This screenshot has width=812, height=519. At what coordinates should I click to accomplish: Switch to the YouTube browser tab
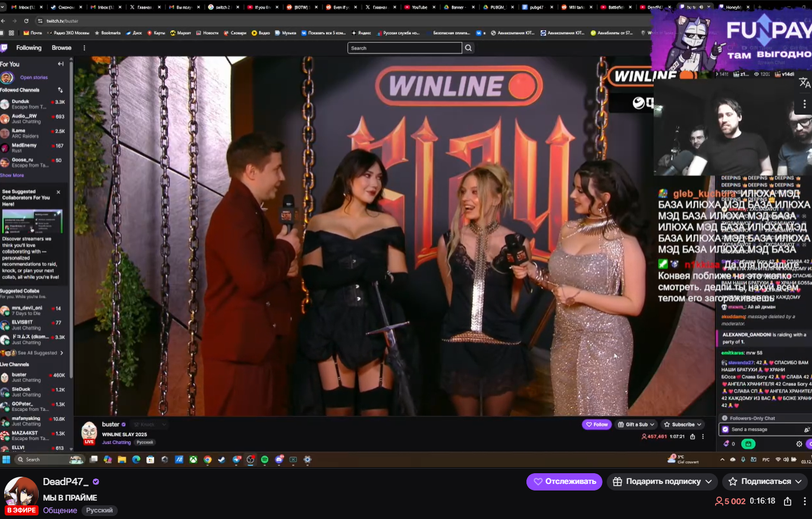(x=419, y=7)
